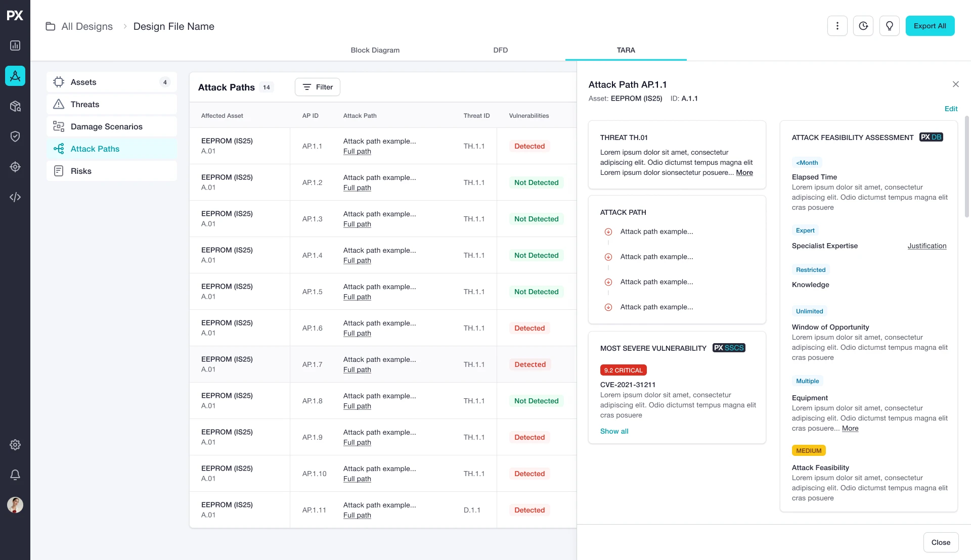Click Full path link in AP.1.2 row
Image resolution: width=971 pixels, height=560 pixels.
tap(357, 188)
